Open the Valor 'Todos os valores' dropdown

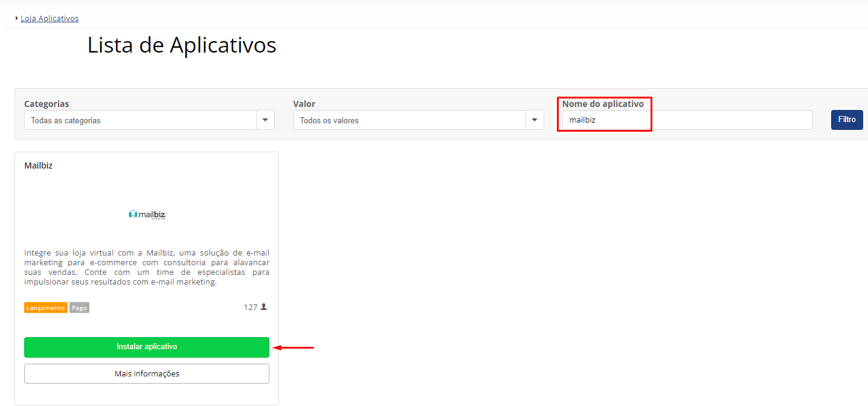[x=418, y=120]
